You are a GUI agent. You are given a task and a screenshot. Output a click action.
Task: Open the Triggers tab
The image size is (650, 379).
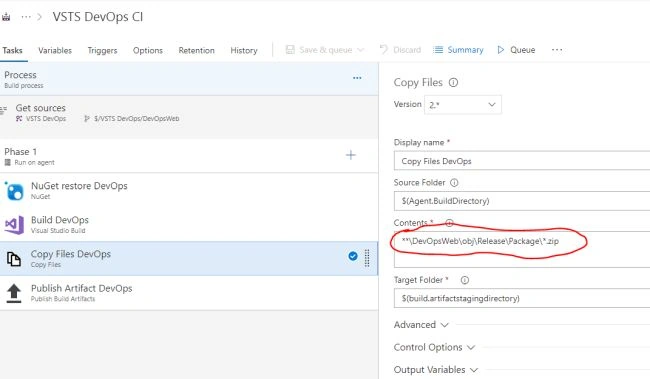102,51
